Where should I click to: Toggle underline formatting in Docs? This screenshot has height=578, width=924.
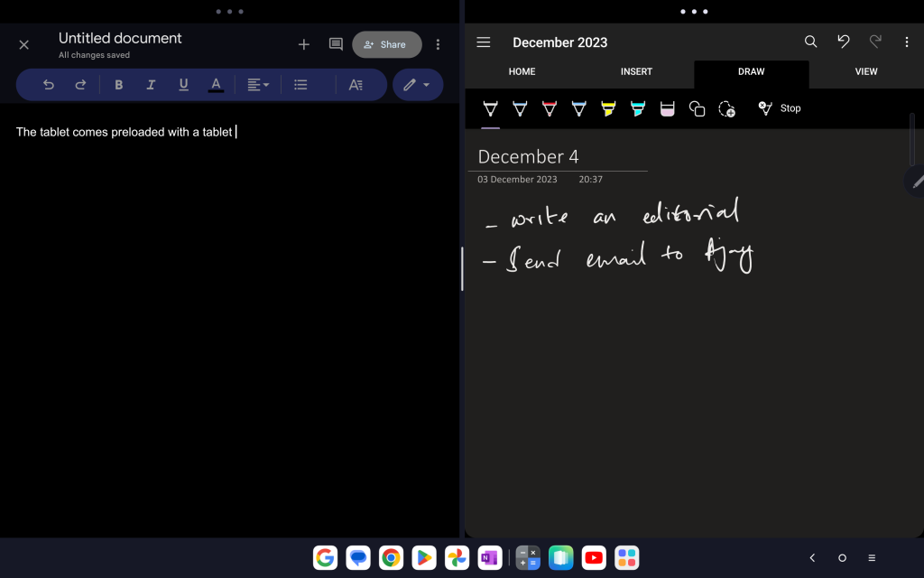click(x=183, y=85)
